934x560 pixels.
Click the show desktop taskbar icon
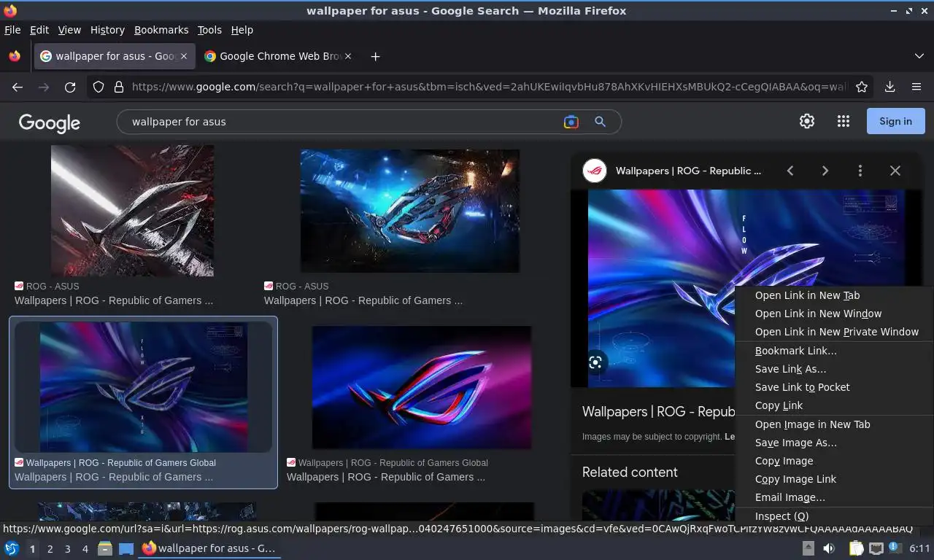[126, 548]
